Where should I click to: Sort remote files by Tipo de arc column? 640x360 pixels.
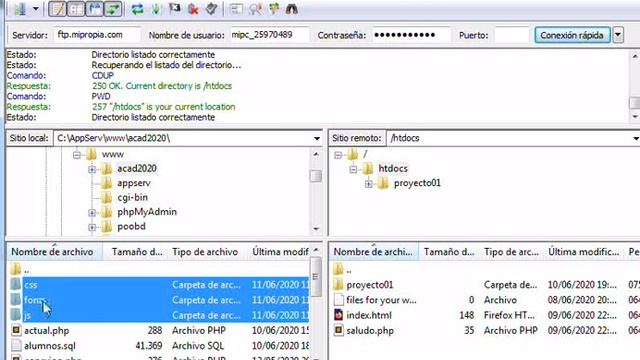pos(511,252)
